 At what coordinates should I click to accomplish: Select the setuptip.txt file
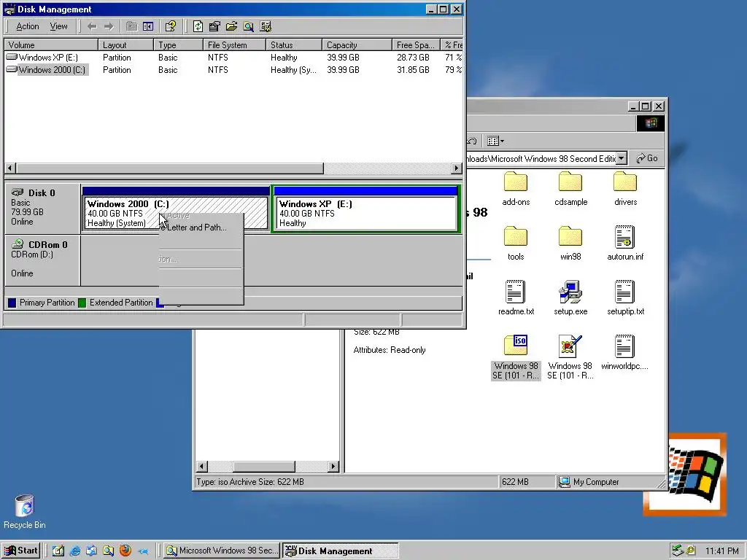(625, 298)
